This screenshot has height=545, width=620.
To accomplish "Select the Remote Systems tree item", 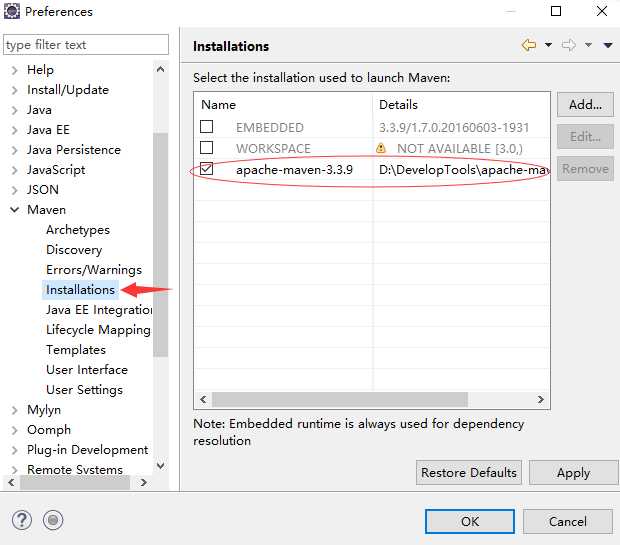I will pos(75,469).
